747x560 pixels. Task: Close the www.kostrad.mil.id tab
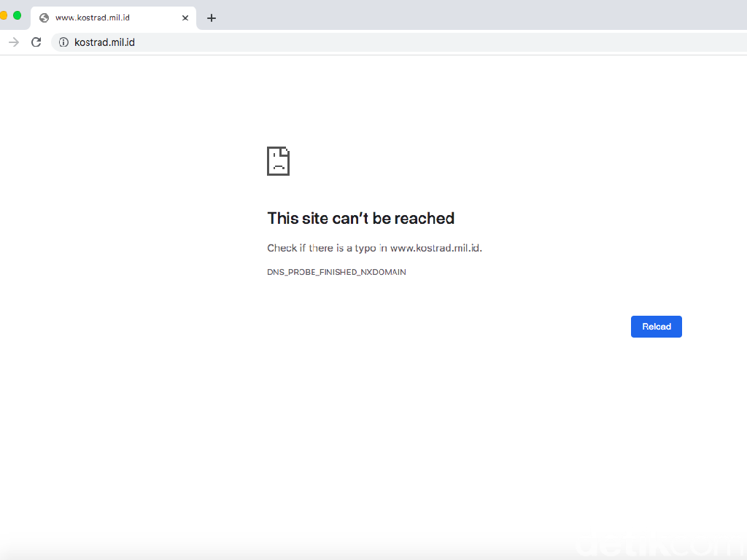(x=185, y=18)
